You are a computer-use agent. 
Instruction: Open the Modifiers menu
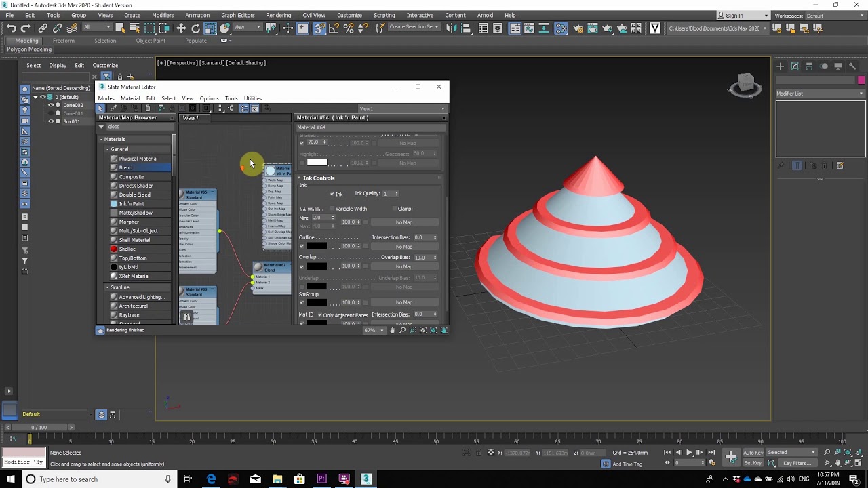pyautogui.click(x=163, y=15)
